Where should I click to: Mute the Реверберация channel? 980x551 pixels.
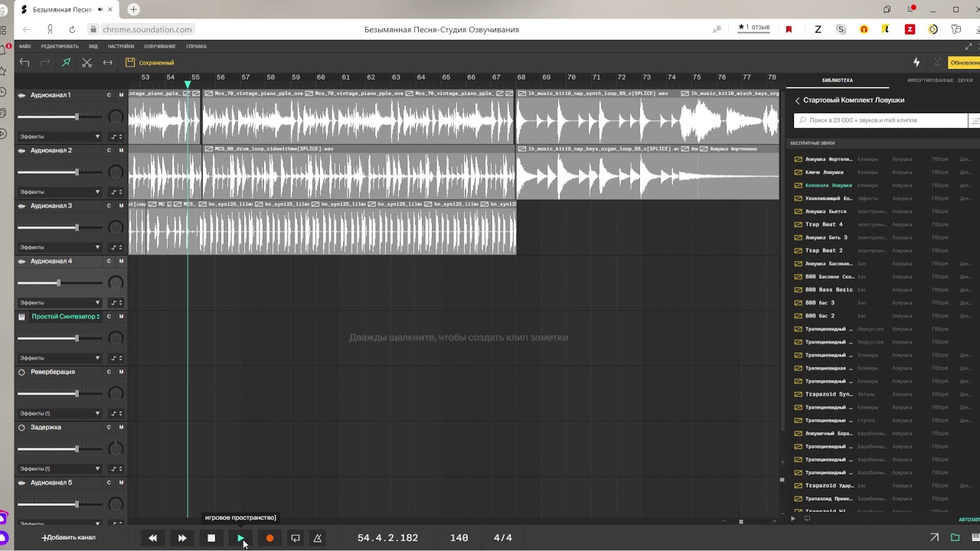point(121,372)
